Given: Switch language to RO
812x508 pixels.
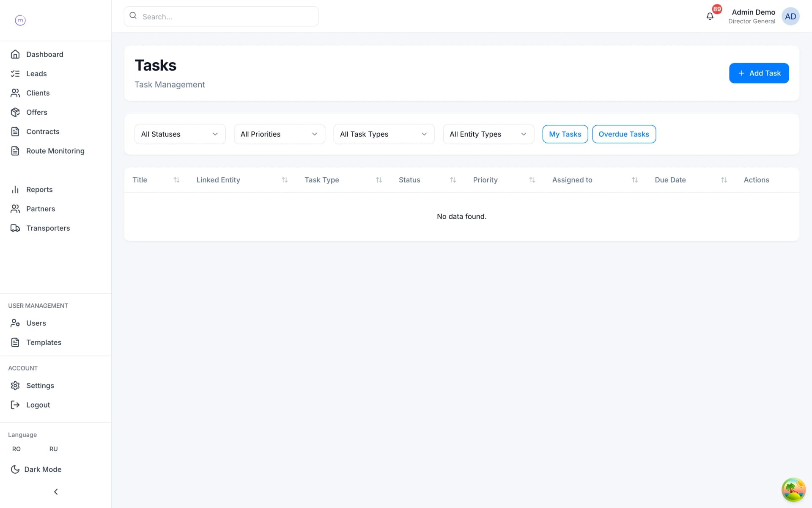Looking at the screenshot, I should [16, 449].
